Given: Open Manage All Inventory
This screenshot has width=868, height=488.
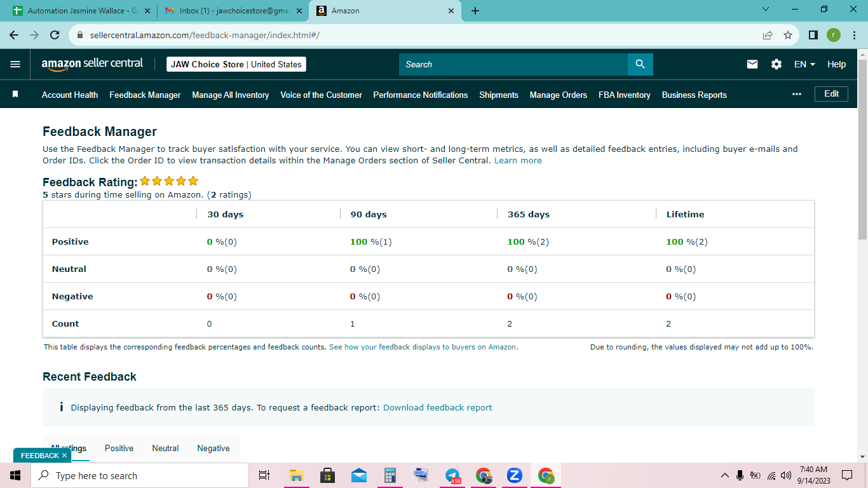Looking at the screenshot, I should click(x=231, y=95).
